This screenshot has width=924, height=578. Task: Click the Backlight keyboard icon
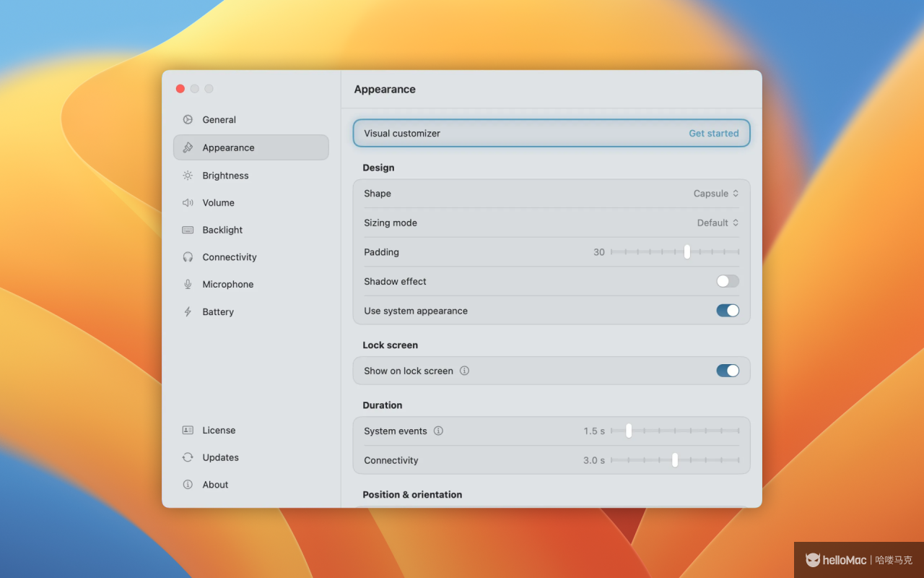click(x=188, y=230)
